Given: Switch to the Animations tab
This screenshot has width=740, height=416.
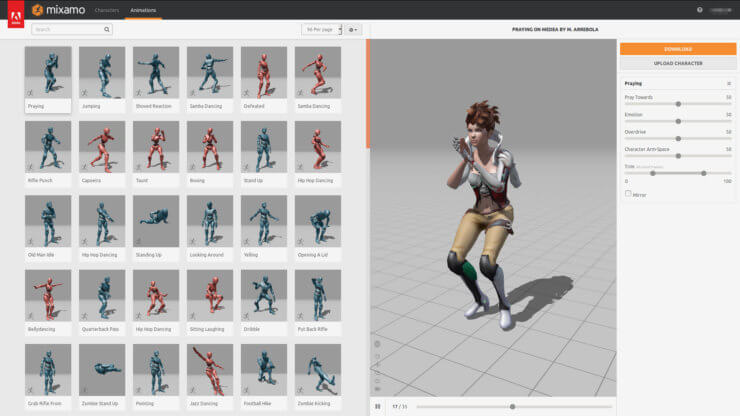Looking at the screenshot, I should (x=143, y=10).
